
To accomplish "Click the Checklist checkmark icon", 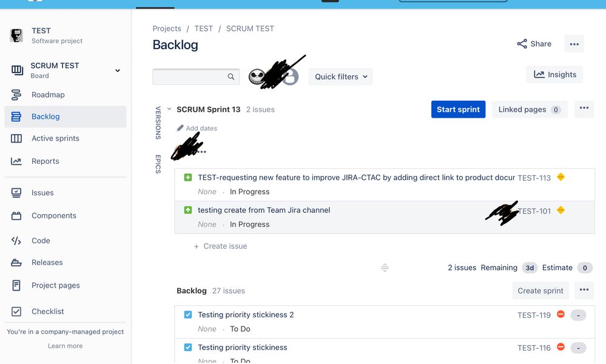I will (16, 311).
